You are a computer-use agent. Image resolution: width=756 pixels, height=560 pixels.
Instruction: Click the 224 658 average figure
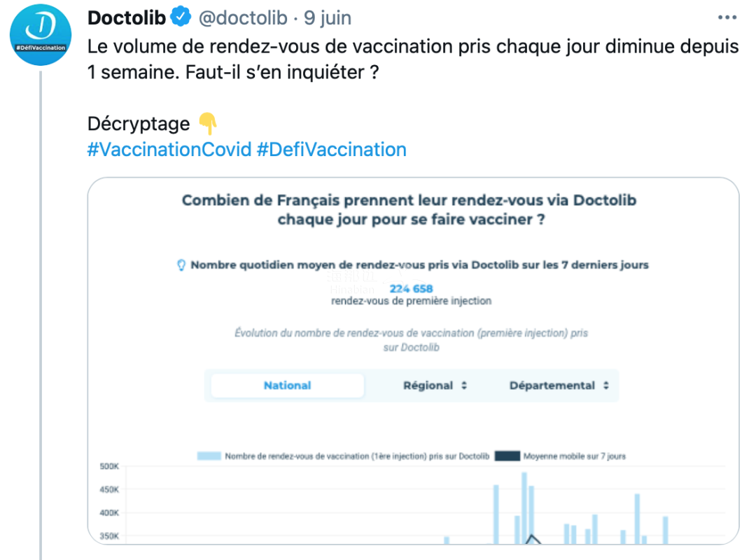(412, 288)
